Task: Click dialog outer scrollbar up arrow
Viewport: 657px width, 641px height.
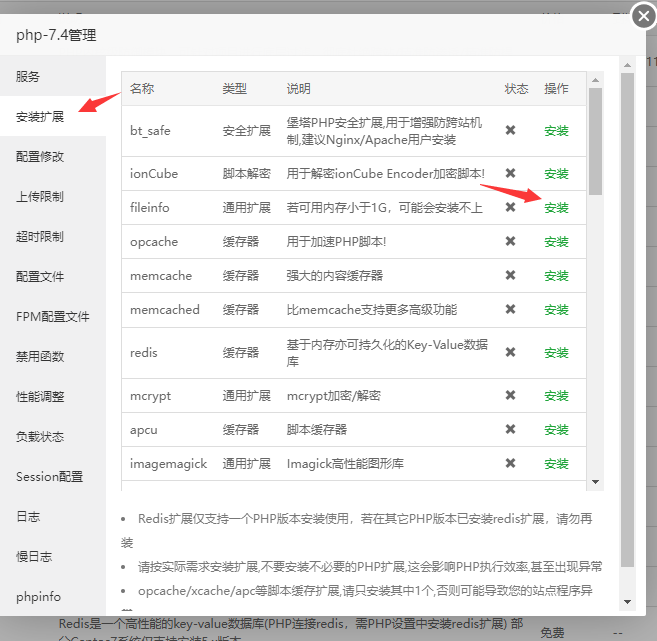Action: pyautogui.click(x=627, y=65)
